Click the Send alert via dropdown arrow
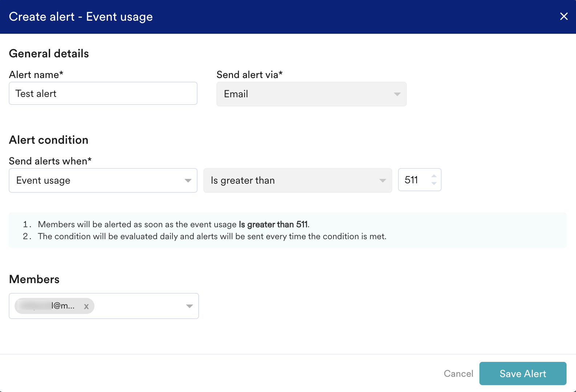 pos(397,94)
